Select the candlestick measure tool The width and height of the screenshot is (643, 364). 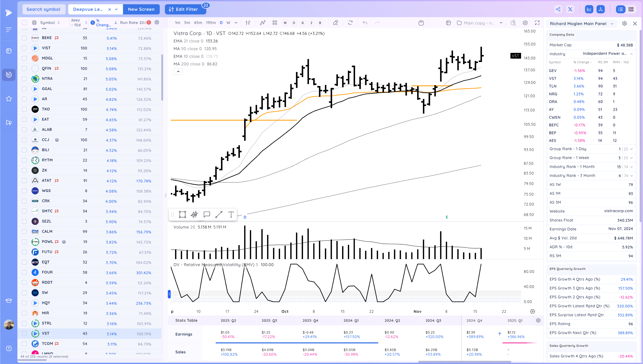point(194,214)
